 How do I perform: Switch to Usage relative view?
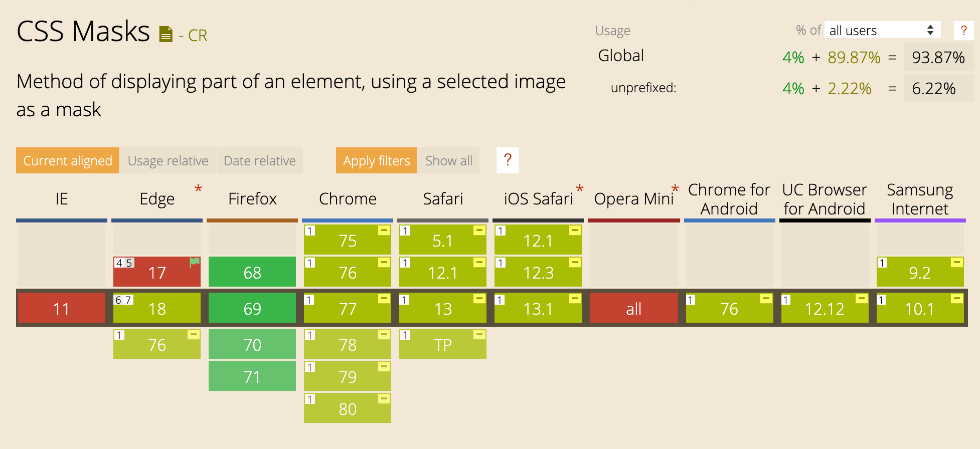tap(168, 160)
